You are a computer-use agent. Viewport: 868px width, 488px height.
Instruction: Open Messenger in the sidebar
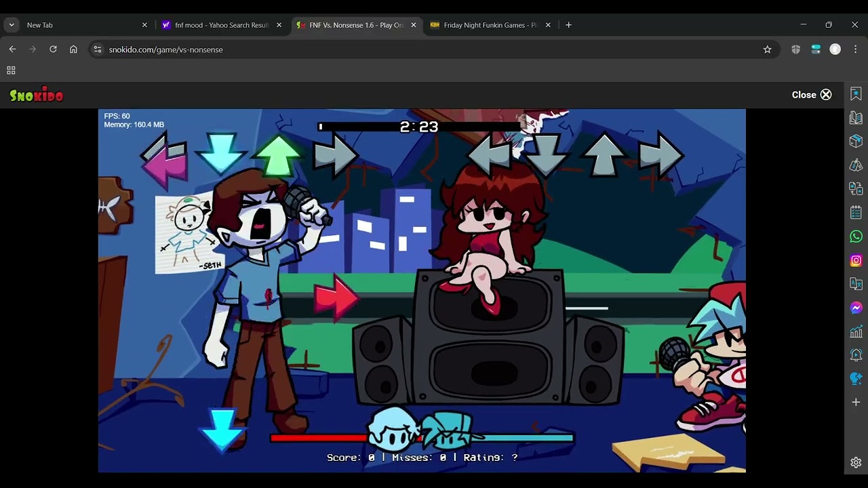coord(856,308)
